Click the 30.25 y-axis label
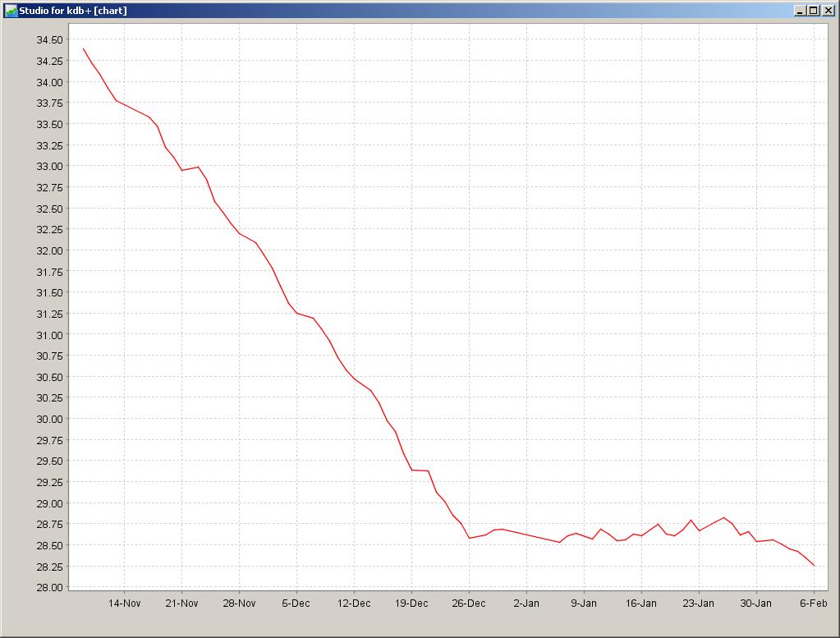The height and width of the screenshot is (638, 840). (49, 397)
